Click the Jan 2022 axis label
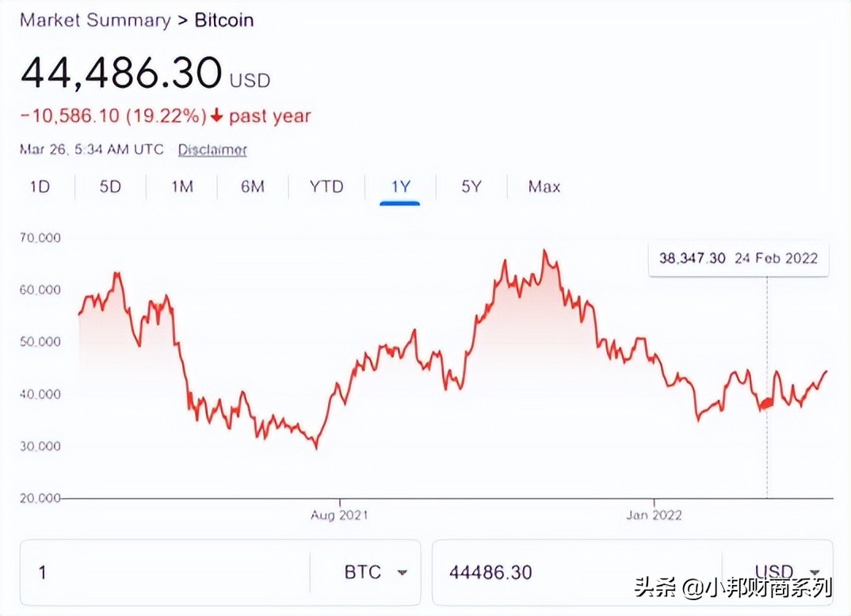Image resolution: width=851 pixels, height=616 pixels. click(654, 514)
